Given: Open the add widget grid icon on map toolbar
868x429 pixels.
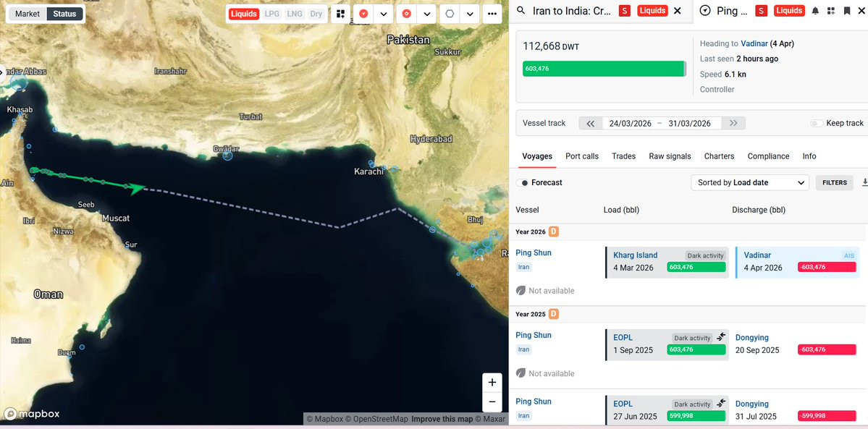Looking at the screenshot, I should tap(341, 14).
